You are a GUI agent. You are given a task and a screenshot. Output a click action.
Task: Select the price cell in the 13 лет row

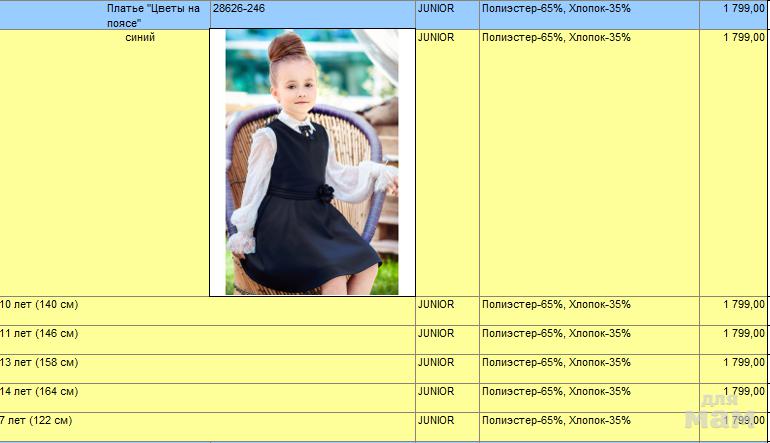pos(743,362)
